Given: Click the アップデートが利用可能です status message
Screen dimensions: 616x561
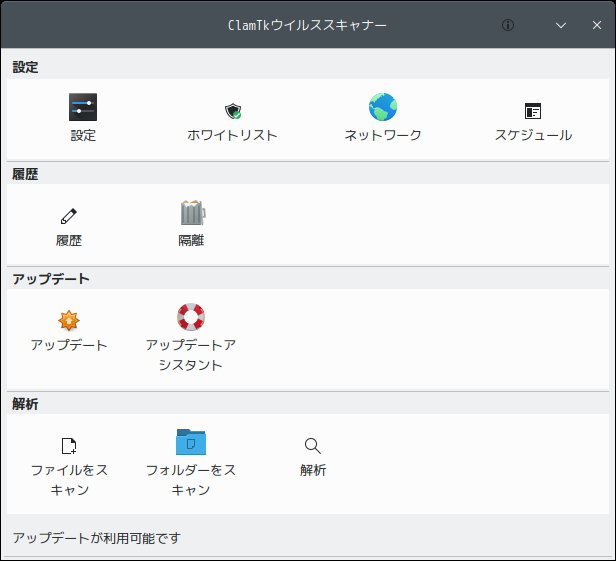Looking at the screenshot, I should 97,538.
